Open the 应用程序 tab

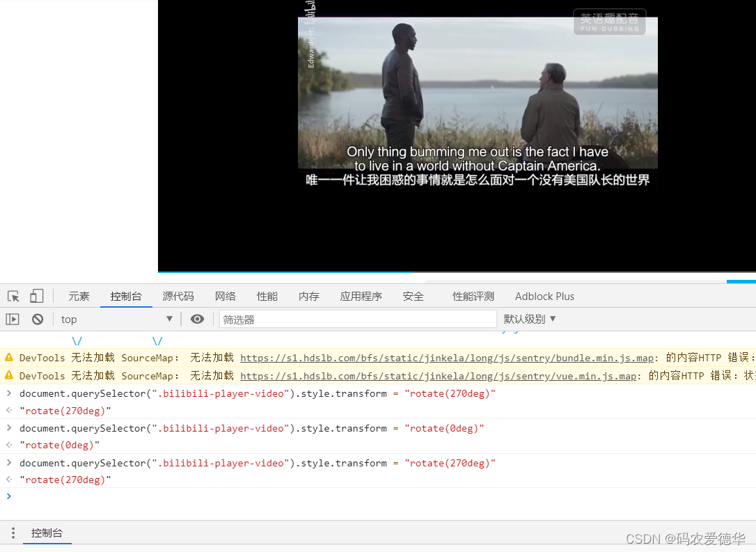click(361, 296)
